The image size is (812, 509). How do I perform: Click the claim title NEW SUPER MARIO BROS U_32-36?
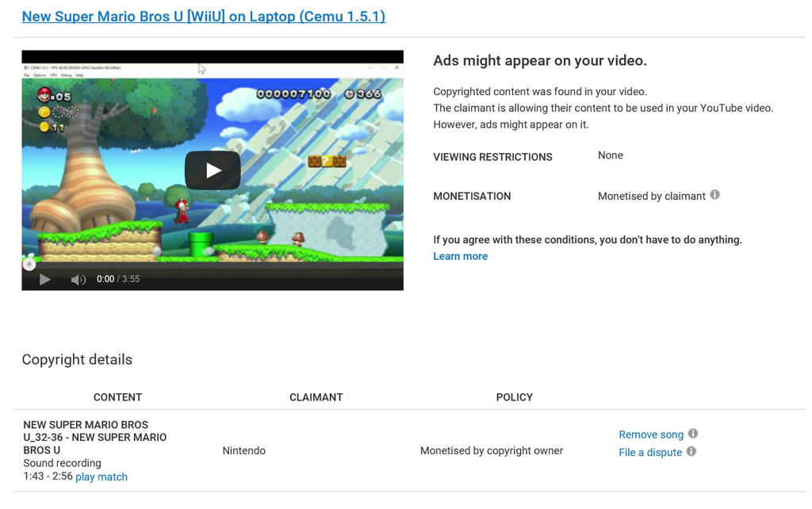[x=86, y=437]
